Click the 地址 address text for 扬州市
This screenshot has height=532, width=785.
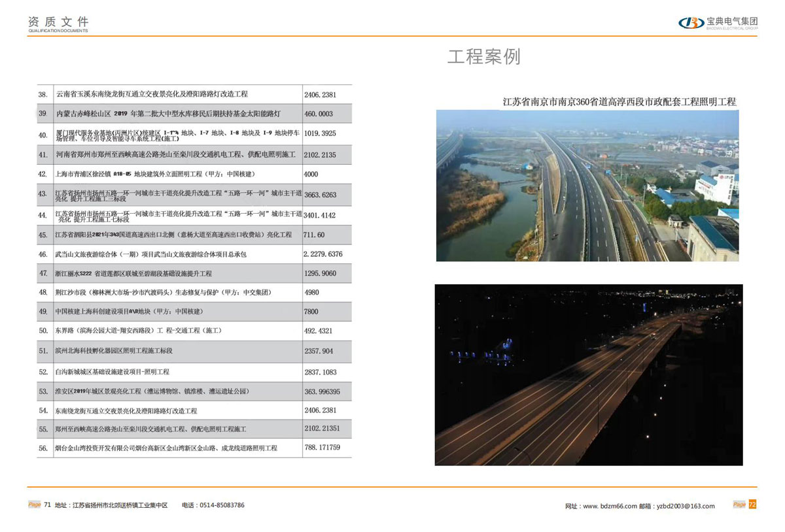point(111,505)
